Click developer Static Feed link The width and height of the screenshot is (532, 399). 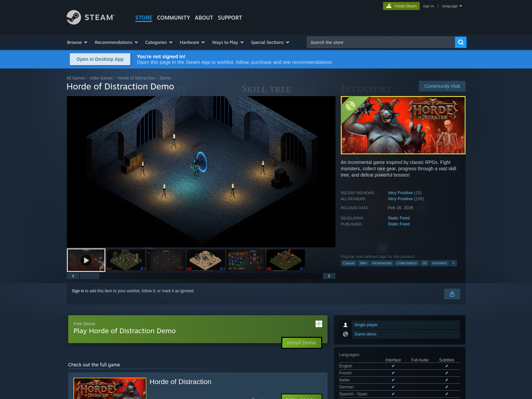click(x=399, y=218)
